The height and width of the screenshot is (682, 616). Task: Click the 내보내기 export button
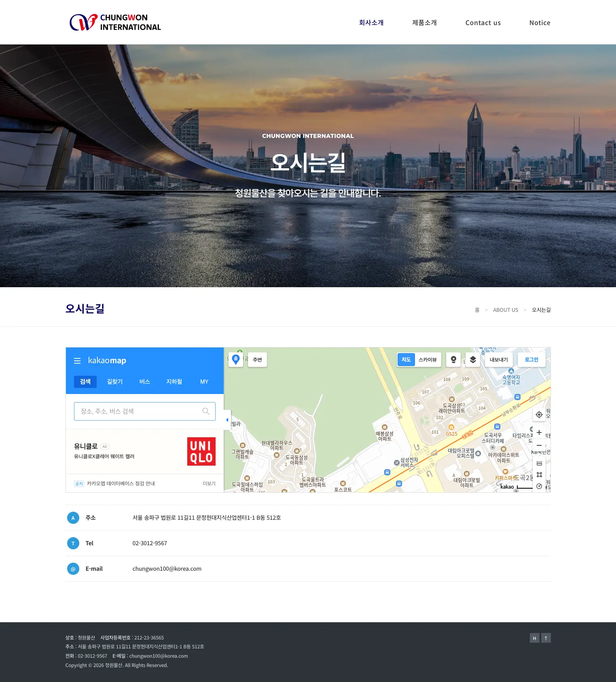click(x=499, y=360)
